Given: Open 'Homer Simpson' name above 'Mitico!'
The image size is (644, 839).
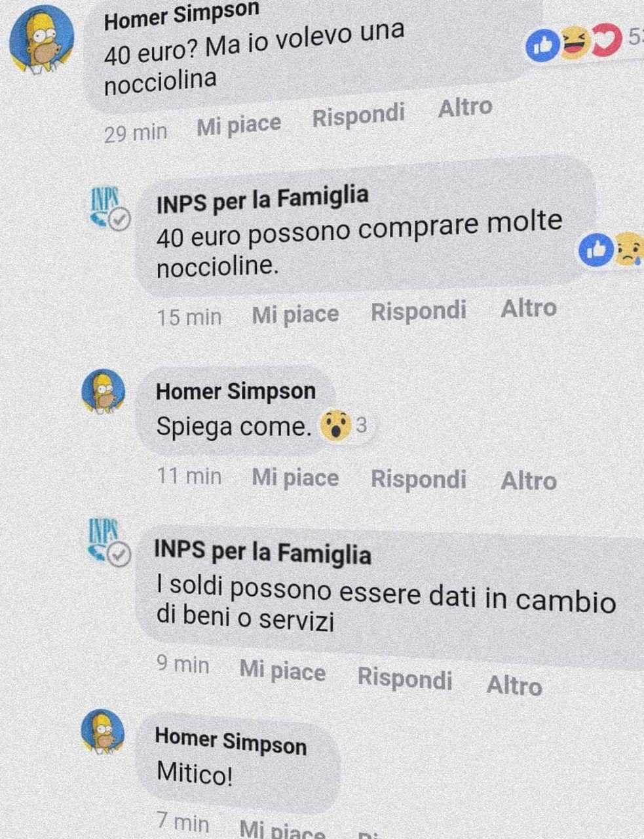Looking at the screenshot, I should point(231,741).
